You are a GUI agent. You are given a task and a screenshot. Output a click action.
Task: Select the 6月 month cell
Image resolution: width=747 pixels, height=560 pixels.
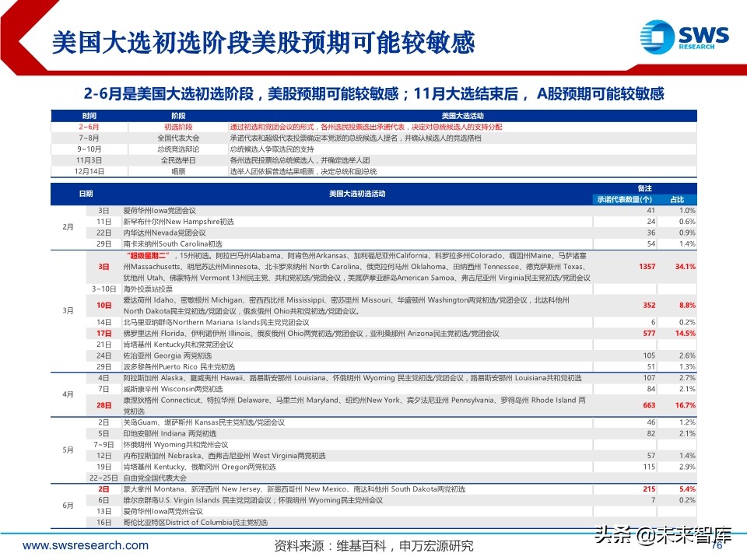68,506
